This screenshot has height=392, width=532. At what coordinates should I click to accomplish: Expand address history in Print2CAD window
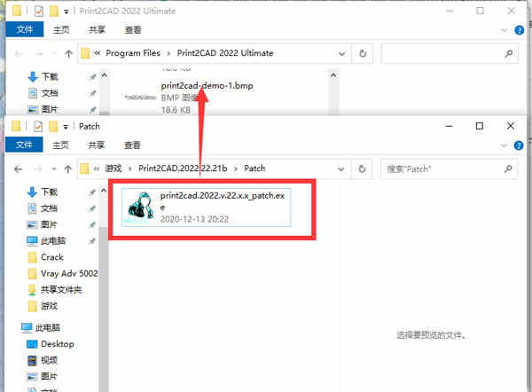[342, 53]
